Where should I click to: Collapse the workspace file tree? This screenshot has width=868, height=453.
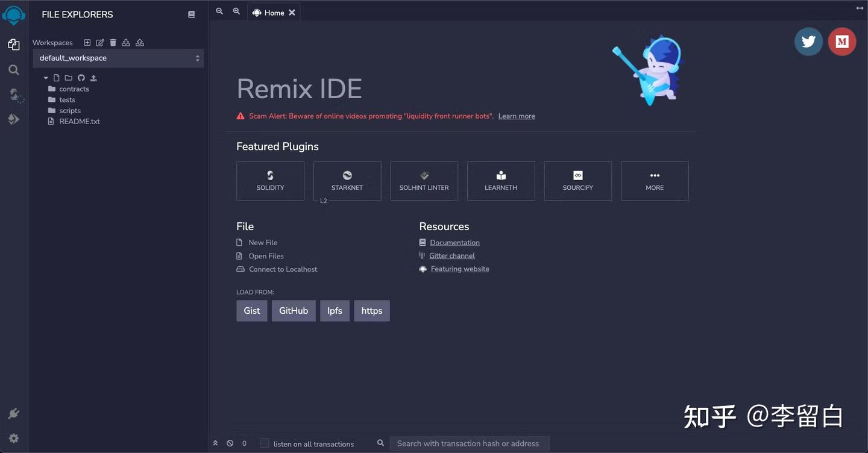click(45, 78)
